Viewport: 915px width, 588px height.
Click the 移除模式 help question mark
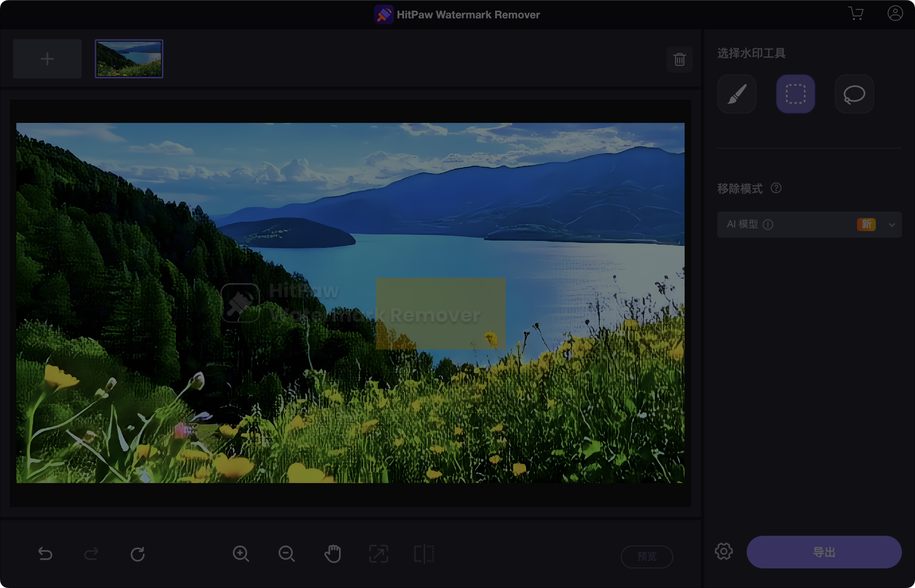tap(777, 188)
